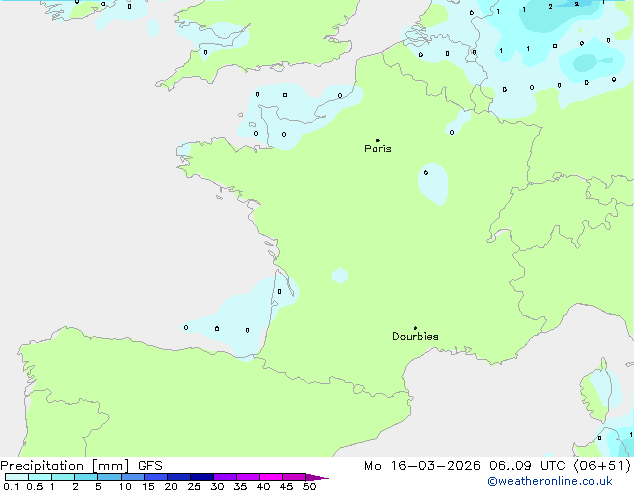Pick the legend swatch between 2 and 5
The height and width of the screenshot is (490, 634).
click(86, 477)
